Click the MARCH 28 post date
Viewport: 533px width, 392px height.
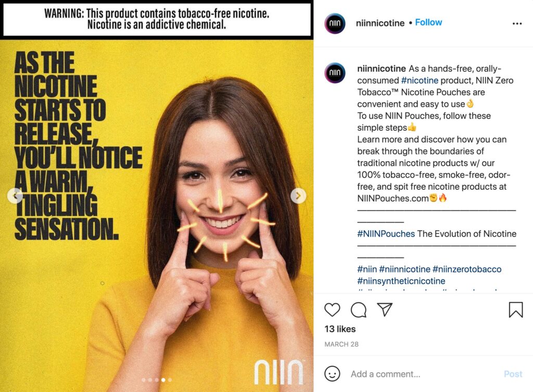coord(341,344)
